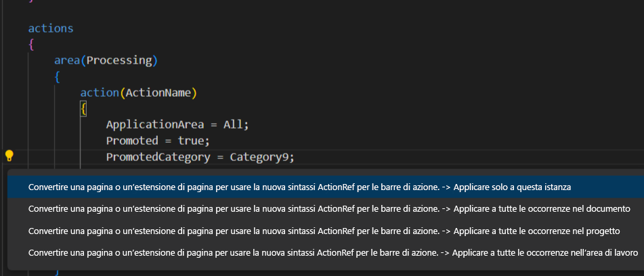Select 'Applicare a tutte le occorrenze nel documento'
The width and height of the screenshot is (644, 276).
coord(326,209)
